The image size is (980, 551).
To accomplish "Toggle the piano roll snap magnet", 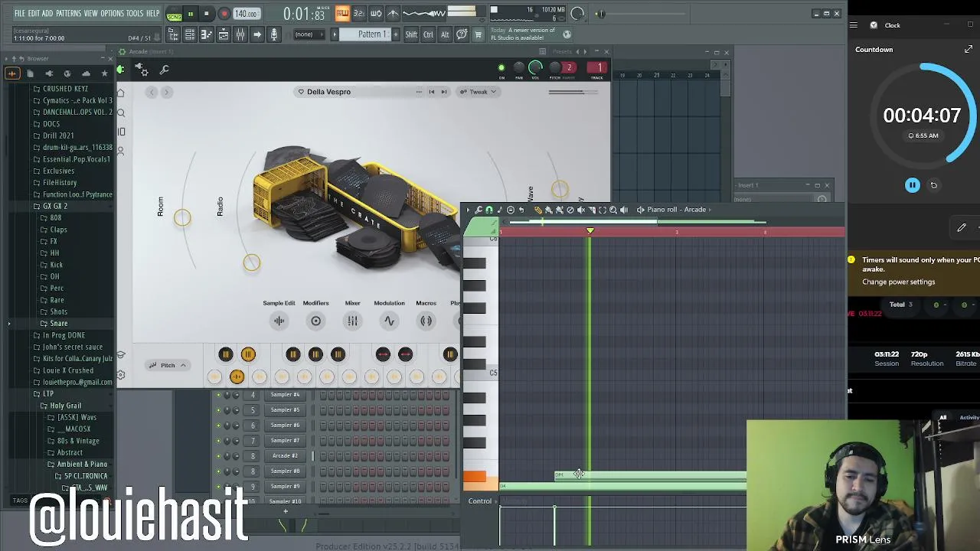I will coord(489,210).
